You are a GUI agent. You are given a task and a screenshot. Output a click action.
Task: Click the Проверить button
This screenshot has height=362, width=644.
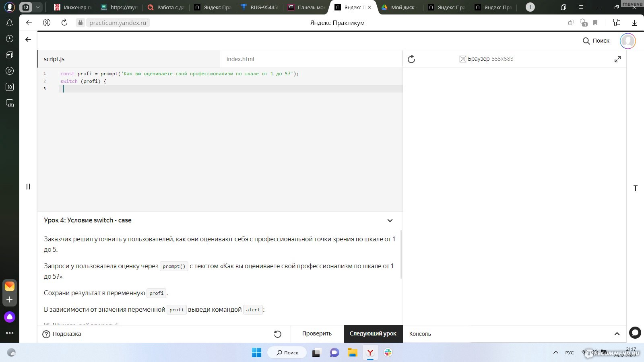tap(317, 334)
